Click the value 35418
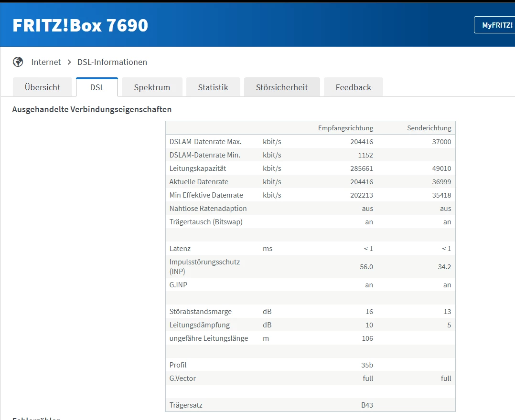 (442, 195)
